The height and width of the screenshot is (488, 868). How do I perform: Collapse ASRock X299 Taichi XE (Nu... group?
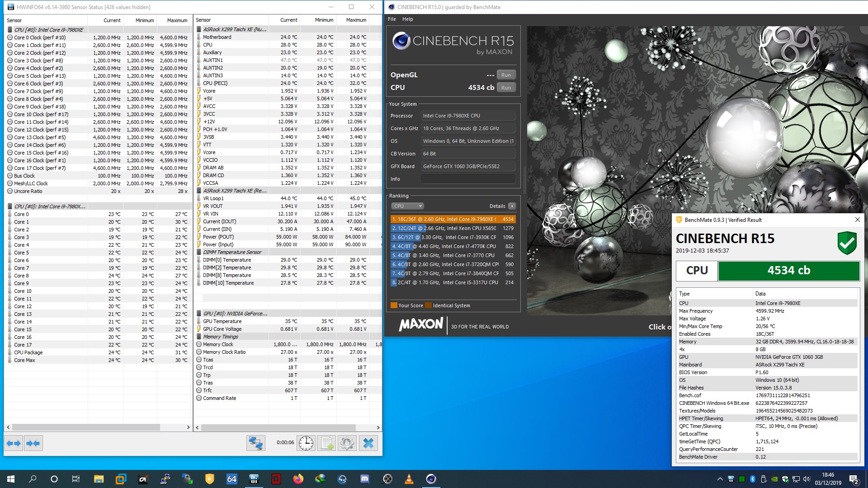point(199,29)
